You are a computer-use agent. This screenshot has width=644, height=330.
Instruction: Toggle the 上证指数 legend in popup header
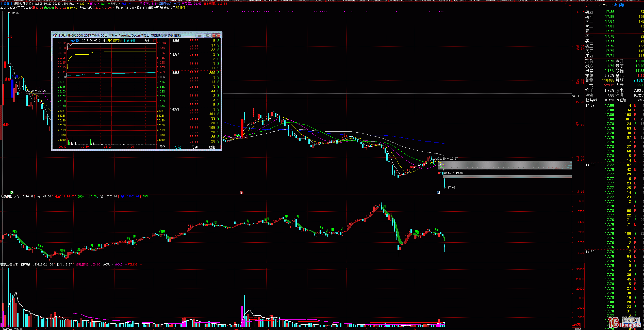tap(129, 41)
